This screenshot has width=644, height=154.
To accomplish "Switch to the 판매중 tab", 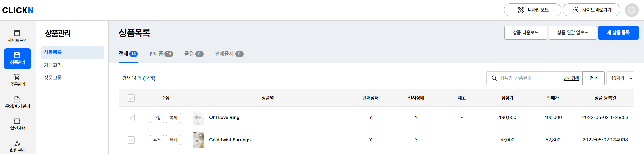I will click(x=161, y=54).
